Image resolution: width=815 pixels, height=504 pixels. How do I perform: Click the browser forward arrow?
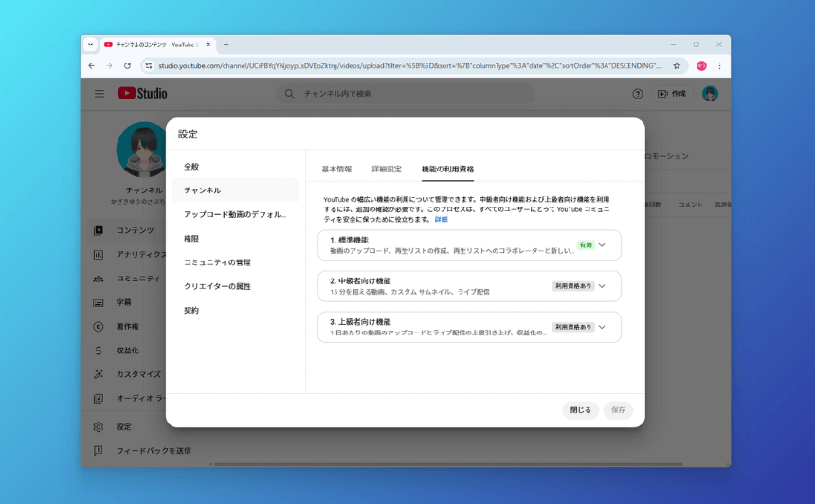[x=109, y=66]
